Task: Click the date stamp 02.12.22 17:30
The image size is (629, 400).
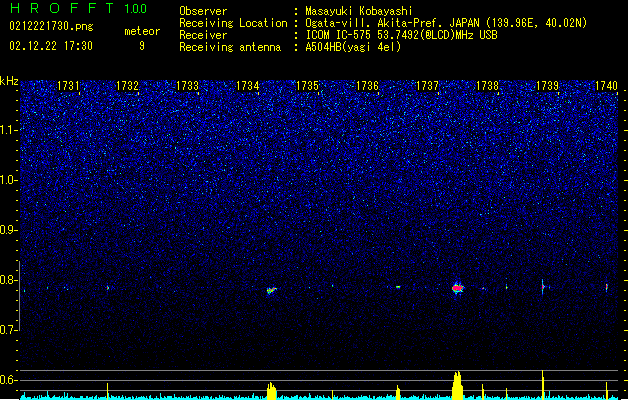Action: point(51,46)
